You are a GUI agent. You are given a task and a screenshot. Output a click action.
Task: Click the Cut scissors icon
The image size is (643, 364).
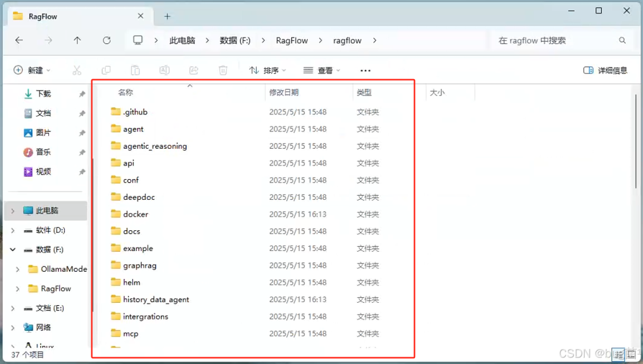point(77,70)
